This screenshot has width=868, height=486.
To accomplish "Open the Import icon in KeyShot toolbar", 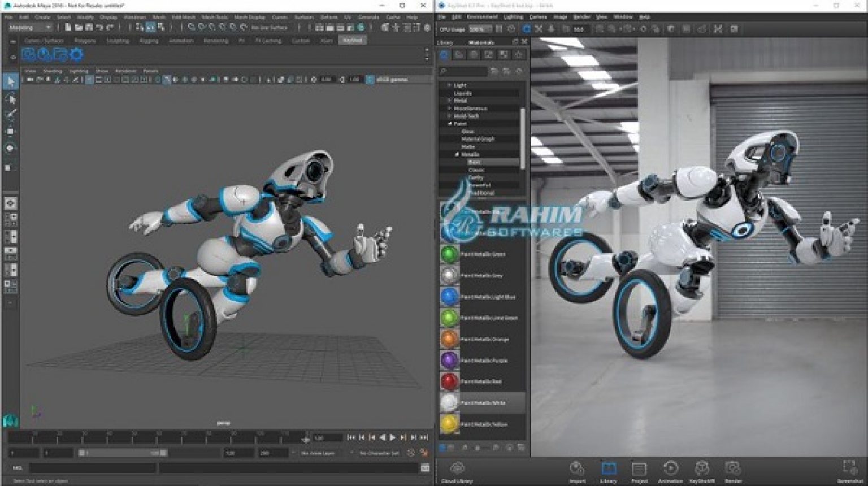I will [x=577, y=468].
